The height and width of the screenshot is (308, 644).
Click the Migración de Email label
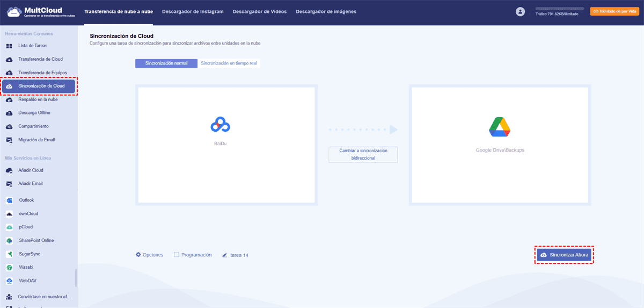click(x=36, y=140)
